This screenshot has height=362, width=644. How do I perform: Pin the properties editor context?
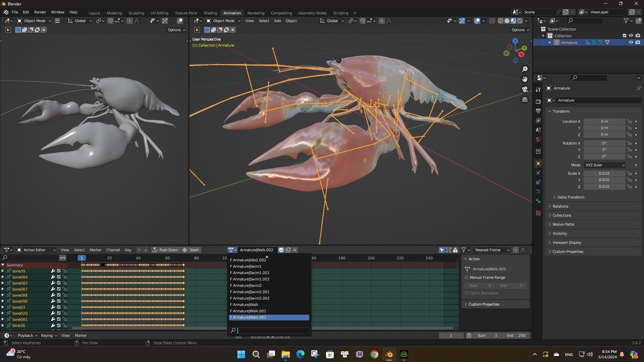pyautogui.click(x=638, y=88)
